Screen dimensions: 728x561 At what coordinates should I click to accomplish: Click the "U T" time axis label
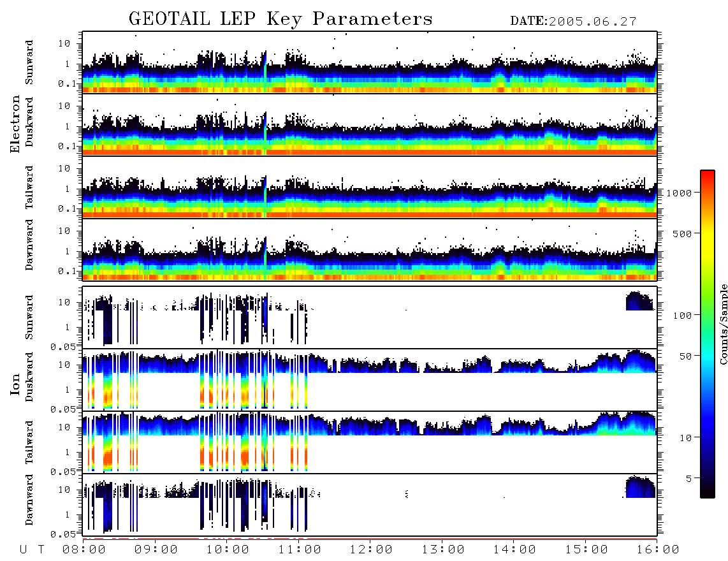[33, 550]
